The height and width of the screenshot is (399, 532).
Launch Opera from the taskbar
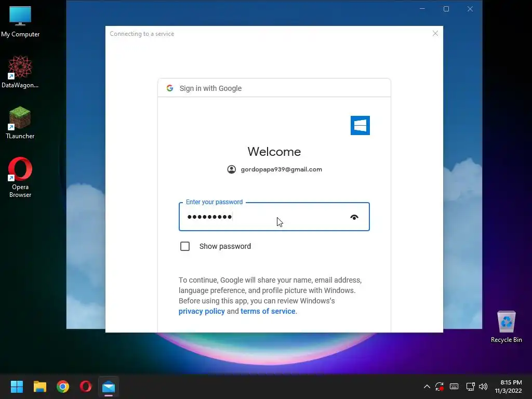pos(86,387)
